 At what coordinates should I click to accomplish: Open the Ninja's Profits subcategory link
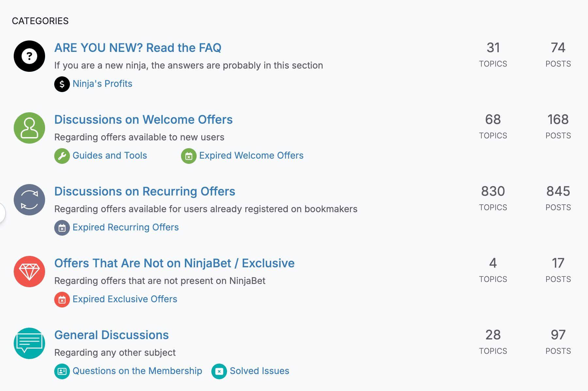tap(102, 84)
